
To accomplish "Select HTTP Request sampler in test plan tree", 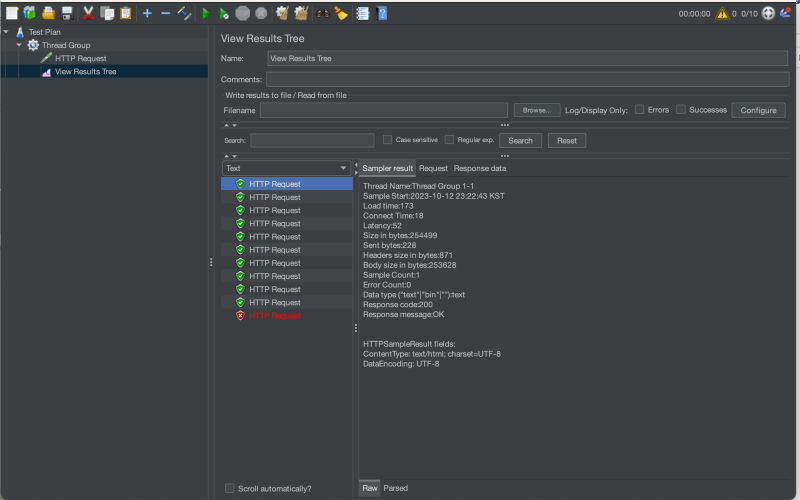I will [x=81, y=59].
